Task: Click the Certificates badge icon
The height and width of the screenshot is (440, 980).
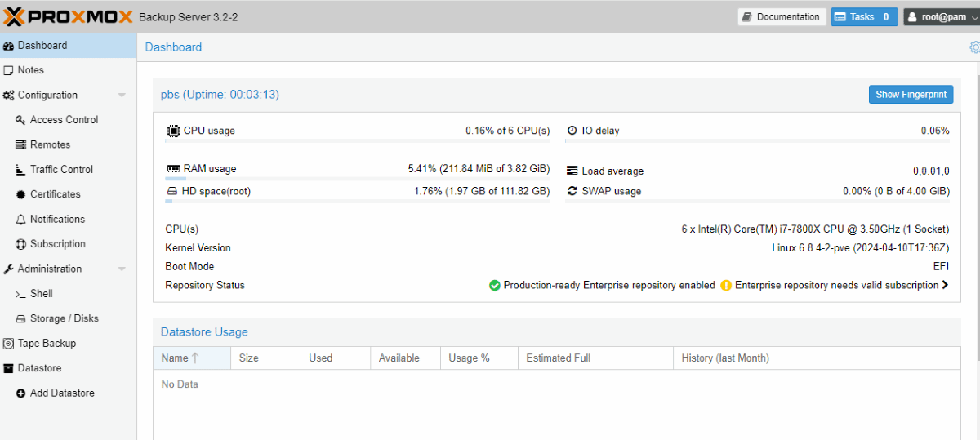Action: tap(21, 194)
